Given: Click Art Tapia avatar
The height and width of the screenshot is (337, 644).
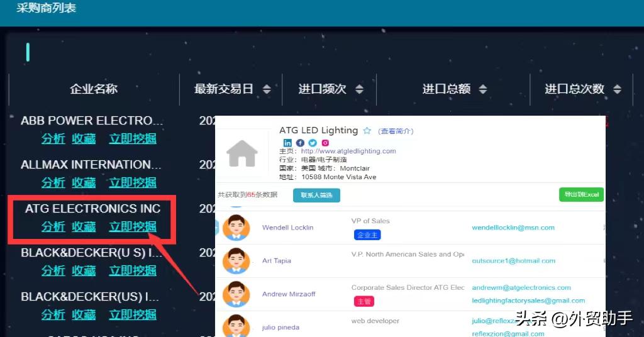Looking at the screenshot, I should [x=236, y=261].
